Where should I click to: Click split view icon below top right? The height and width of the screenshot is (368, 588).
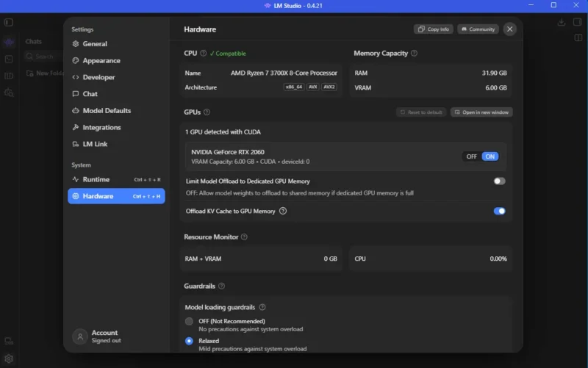tap(578, 37)
